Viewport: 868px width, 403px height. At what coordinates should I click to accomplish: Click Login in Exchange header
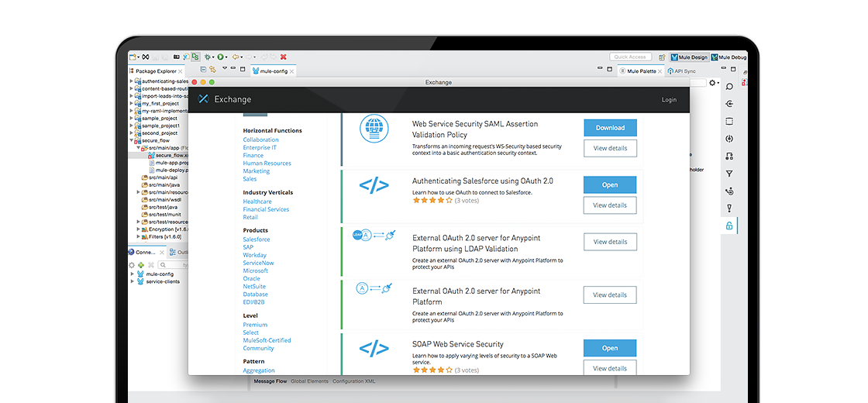(669, 100)
